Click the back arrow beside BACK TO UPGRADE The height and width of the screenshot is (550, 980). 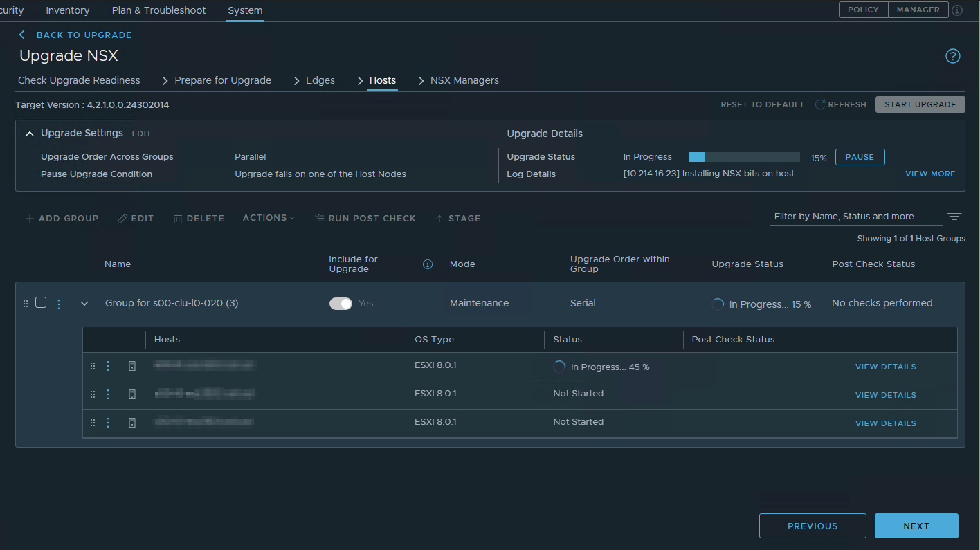(x=22, y=35)
